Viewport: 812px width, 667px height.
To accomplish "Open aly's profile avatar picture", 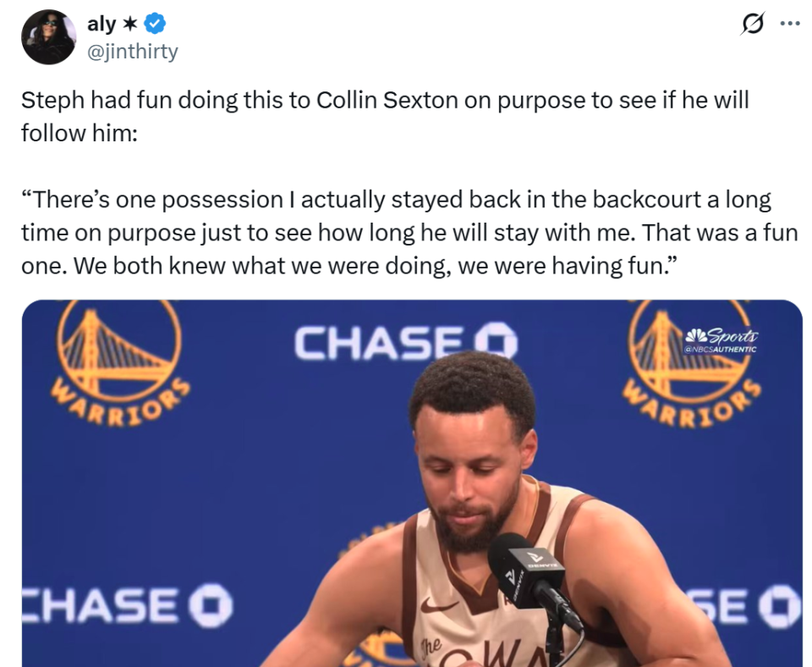I will tap(49, 37).
